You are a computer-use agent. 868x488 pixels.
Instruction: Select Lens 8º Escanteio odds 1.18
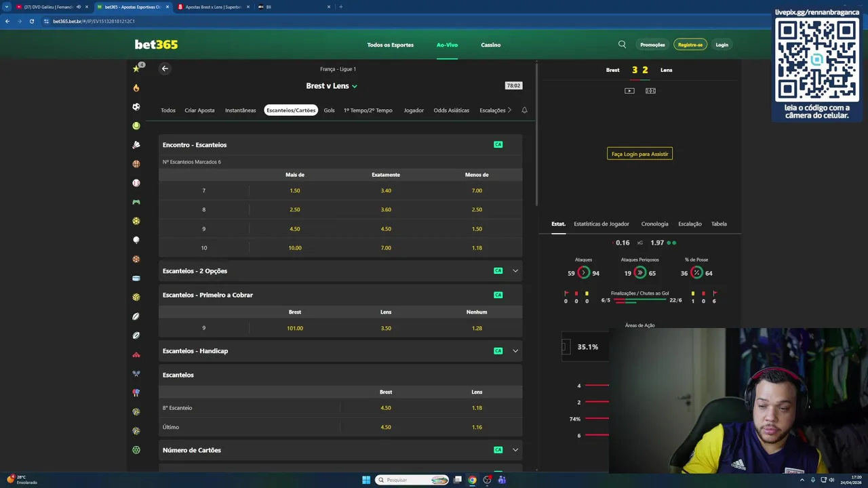[x=477, y=408]
